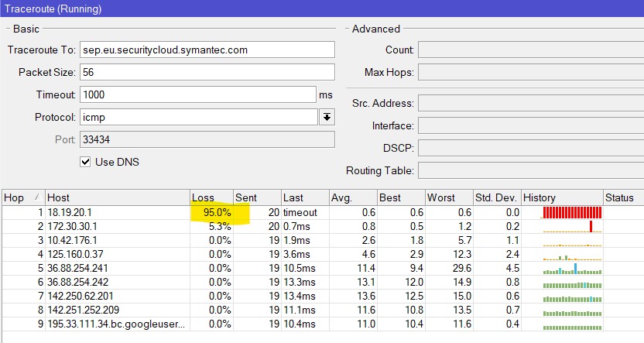Screen dimensions: 644x343
Task: Open the Protocol dropdown arrow
Action: pos(327,117)
